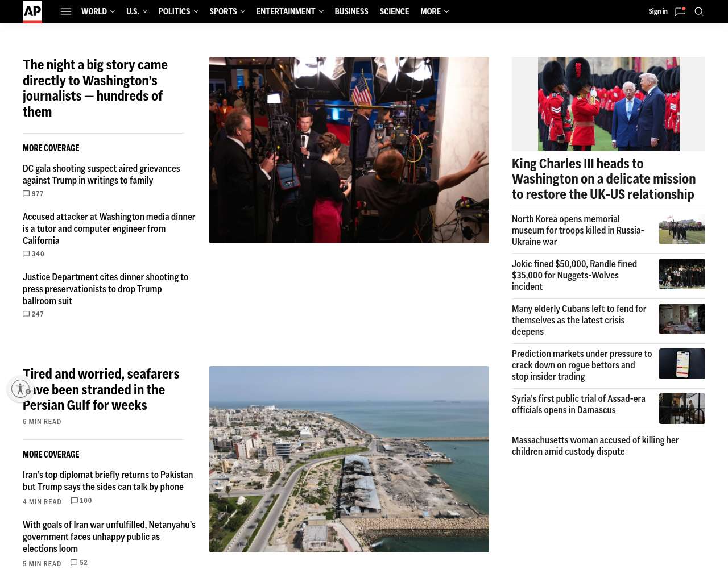Screen dimensions: 728x582
Task: Click the AP logo home icon
Action: coord(32,11)
